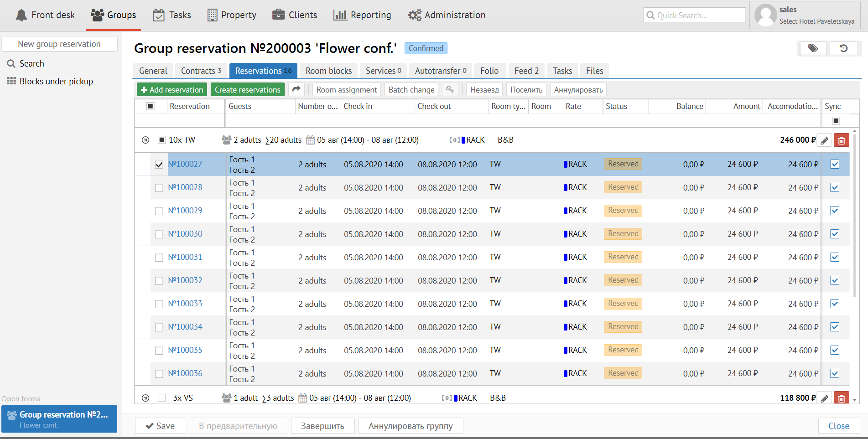
Task: Tick checkbox for reservation №100029
Action: pos(159,211)
